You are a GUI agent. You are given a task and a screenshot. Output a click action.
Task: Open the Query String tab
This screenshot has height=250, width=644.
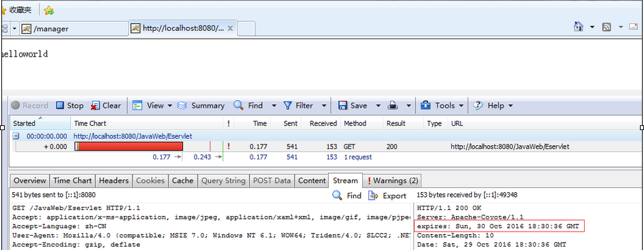point(223,181)
